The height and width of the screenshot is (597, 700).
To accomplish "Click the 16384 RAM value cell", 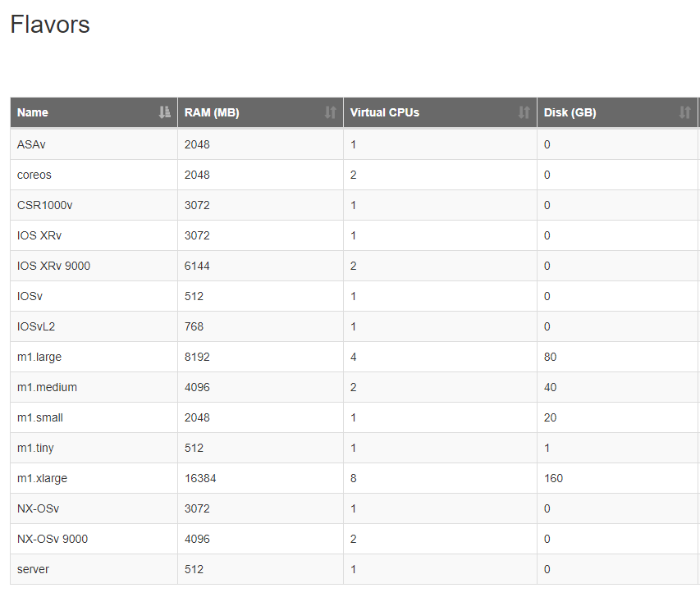I will 260,478.
